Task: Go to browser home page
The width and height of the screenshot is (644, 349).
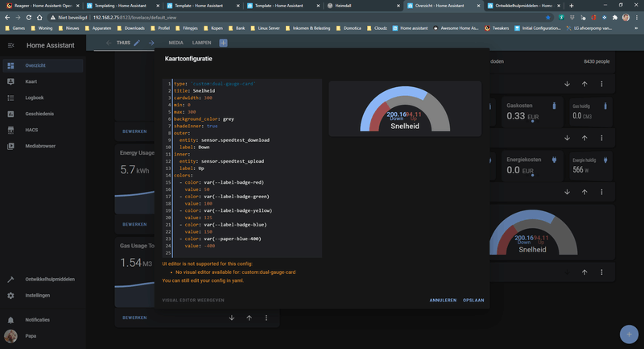Action: coord(39,18)
